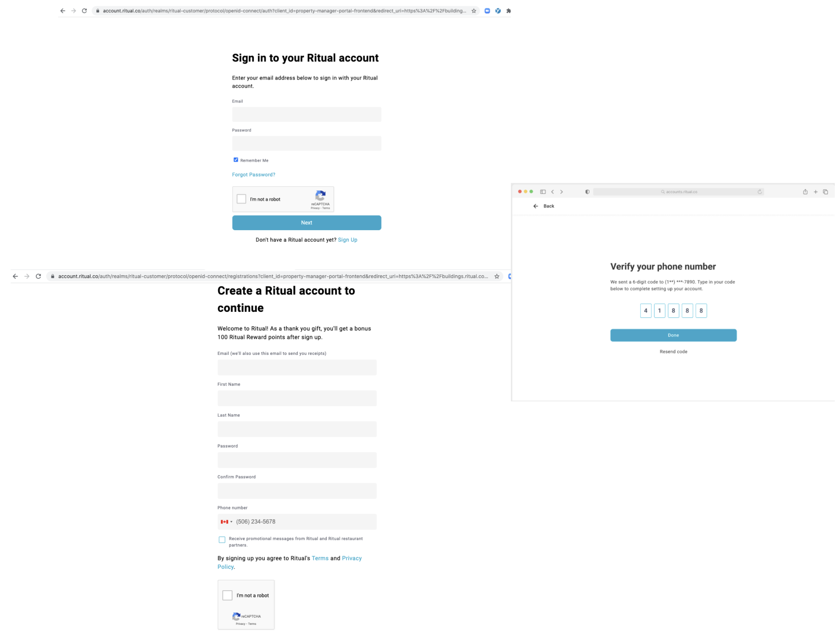Tick the sign-in I'm not a robot checkbox

click(241, 199)
